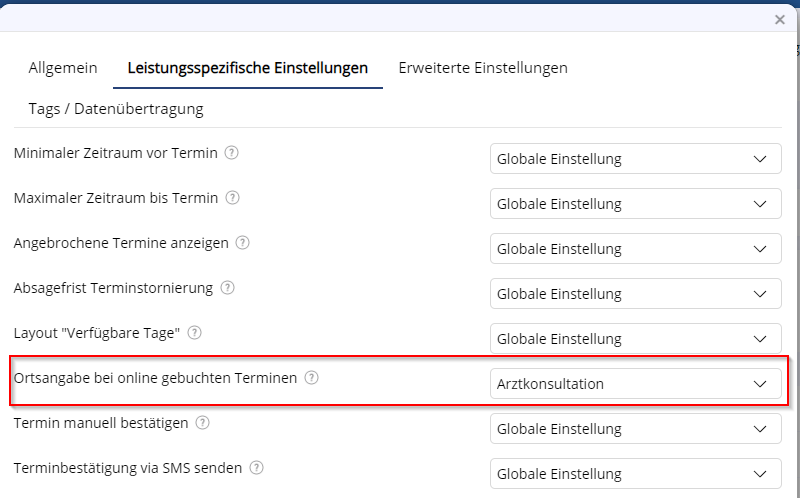This screenshot has height=498, width=800.
Task: Expand Angebrochene Termine anzeigen dropdown
Action: pyautogui.click(x=635, y=249)
